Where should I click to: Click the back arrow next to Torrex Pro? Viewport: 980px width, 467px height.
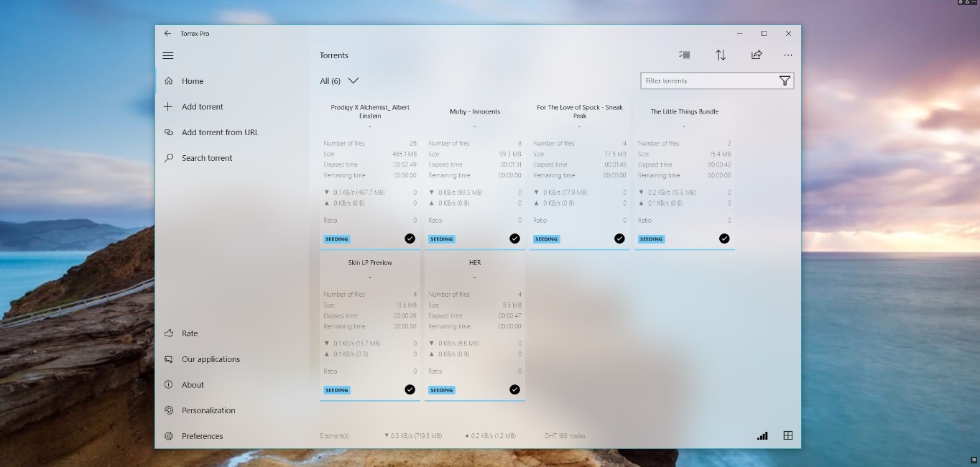pos(167,33)
